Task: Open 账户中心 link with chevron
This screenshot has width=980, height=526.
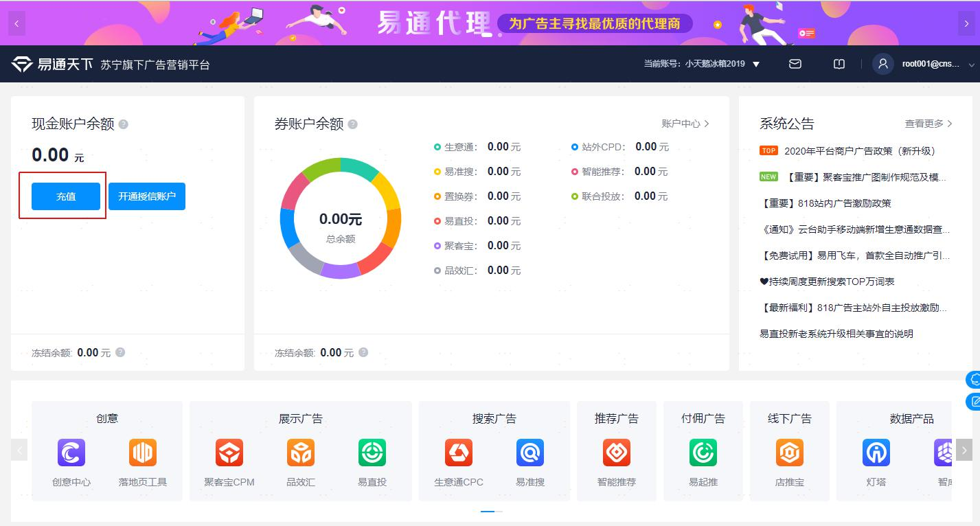Action: (685, 124)
